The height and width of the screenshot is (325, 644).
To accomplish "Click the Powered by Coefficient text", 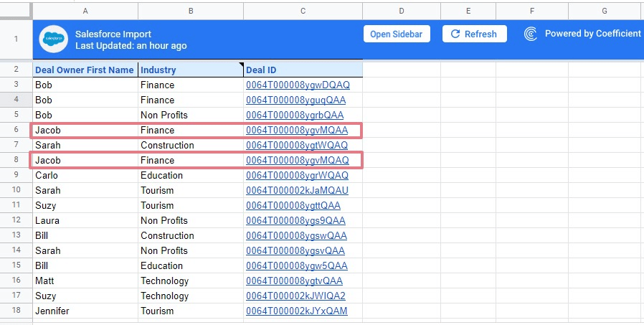I will tap(592, 34).
